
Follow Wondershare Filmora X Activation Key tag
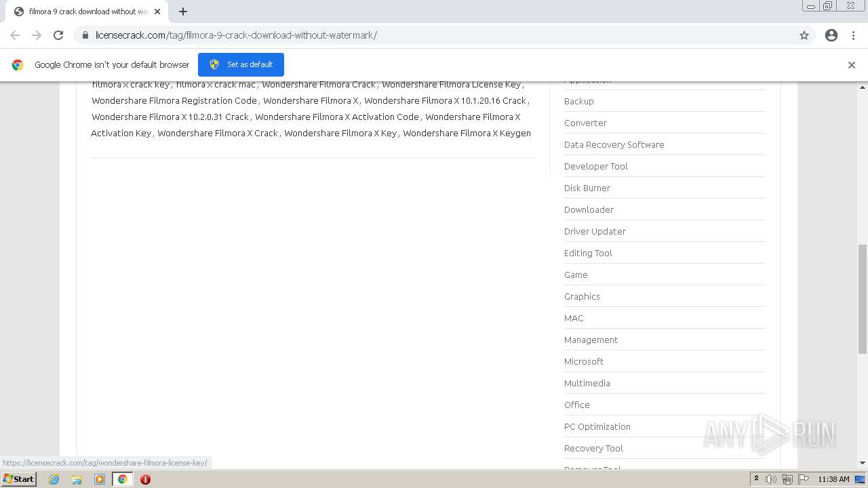[x=305, y=125]
